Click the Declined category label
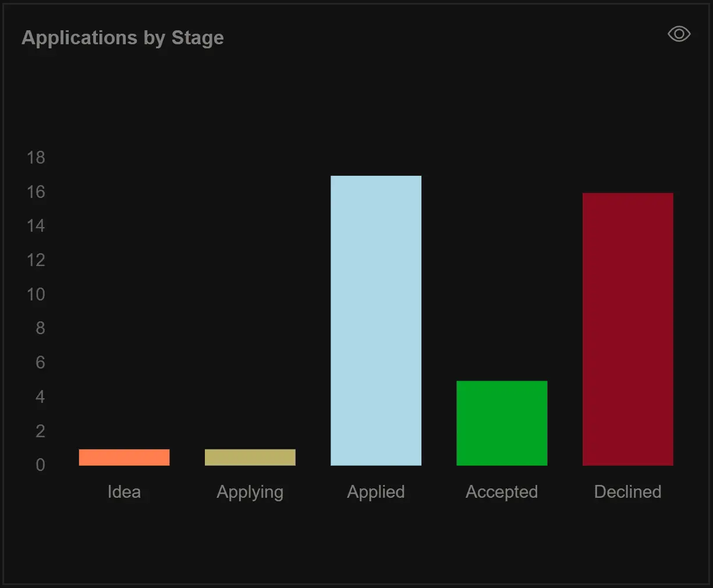 tap(627, 492)
